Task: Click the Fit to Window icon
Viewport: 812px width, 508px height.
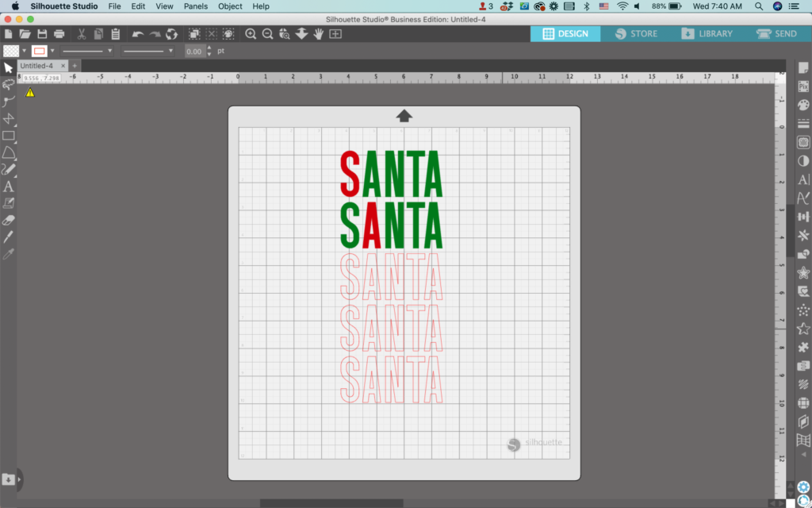Action: click(x=335, y=34)
